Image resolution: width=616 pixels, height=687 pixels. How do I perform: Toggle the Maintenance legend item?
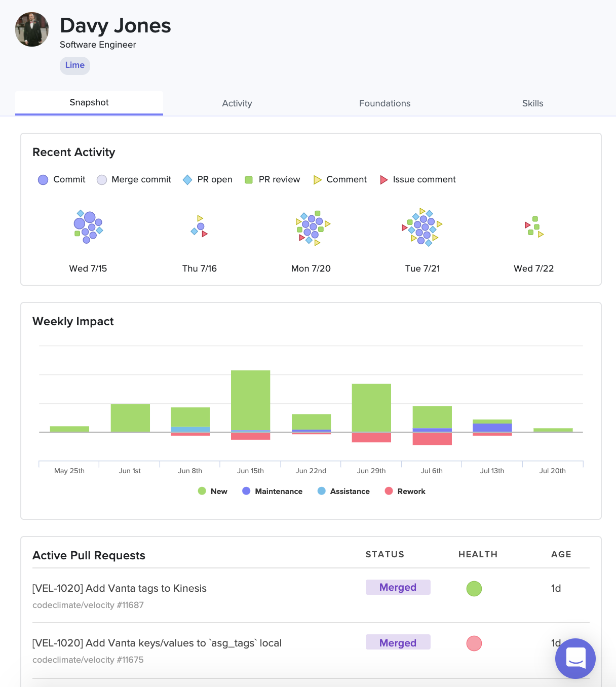tap(246, 491)
